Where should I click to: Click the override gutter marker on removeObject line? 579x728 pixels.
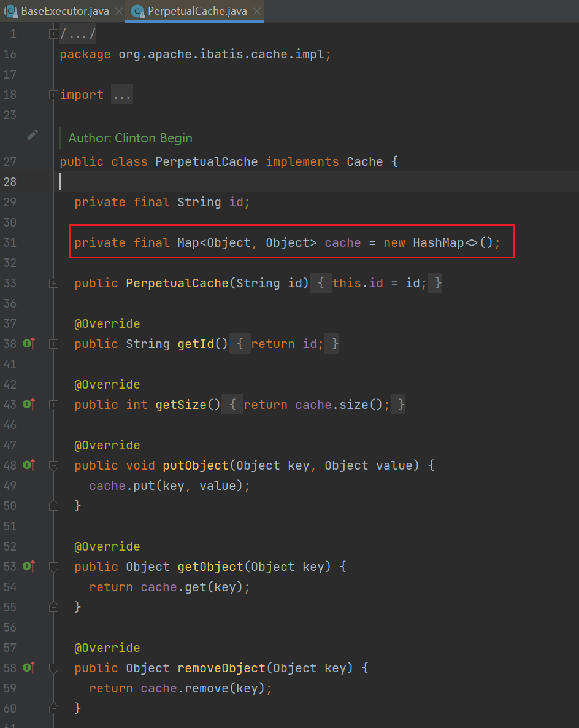28,668
